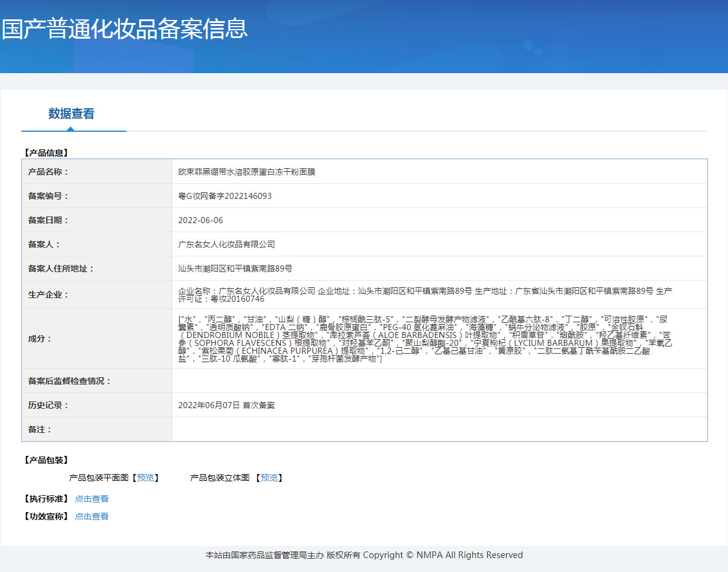Open 预览 link for 产品包装平面图
The image size is (728, 572).
tap(145, 478)
